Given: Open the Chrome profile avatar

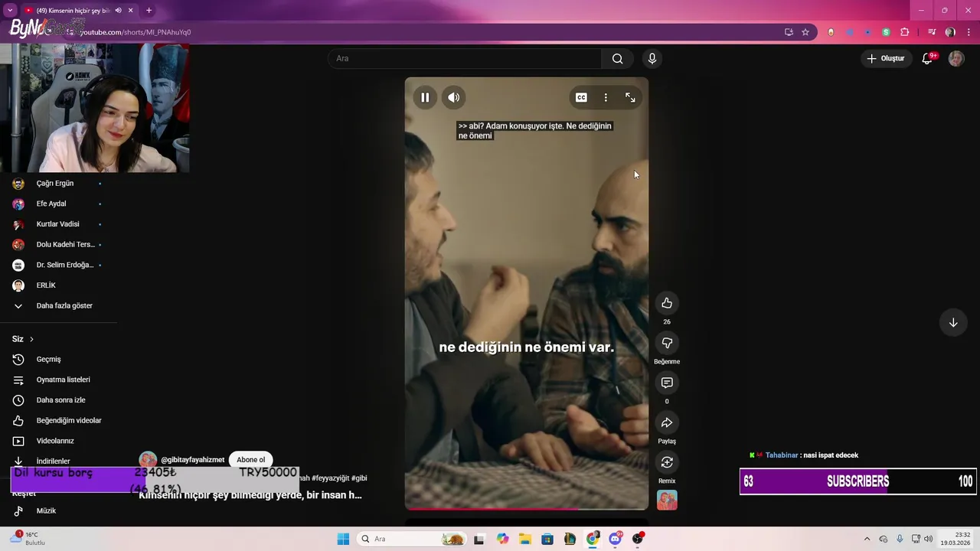Looking at the screenshot, I should pos(950,32).
